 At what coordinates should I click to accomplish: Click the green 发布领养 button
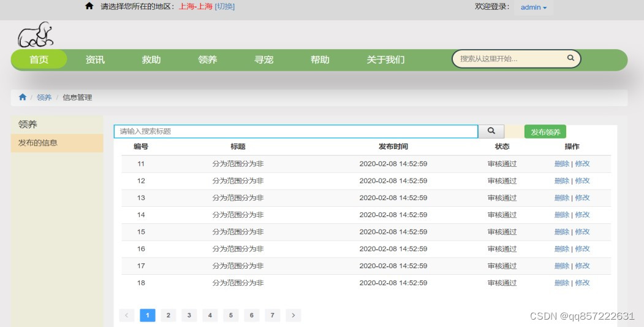pos(545,132)
